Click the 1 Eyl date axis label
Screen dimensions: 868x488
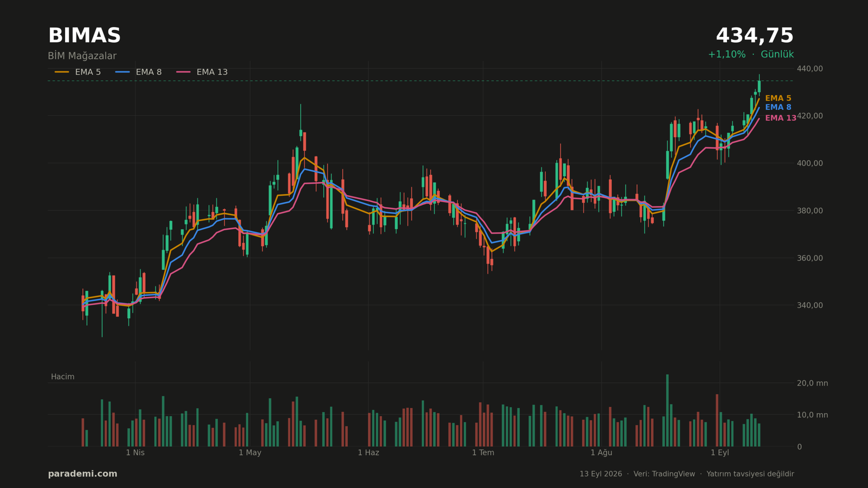click(x=720, y=453)
